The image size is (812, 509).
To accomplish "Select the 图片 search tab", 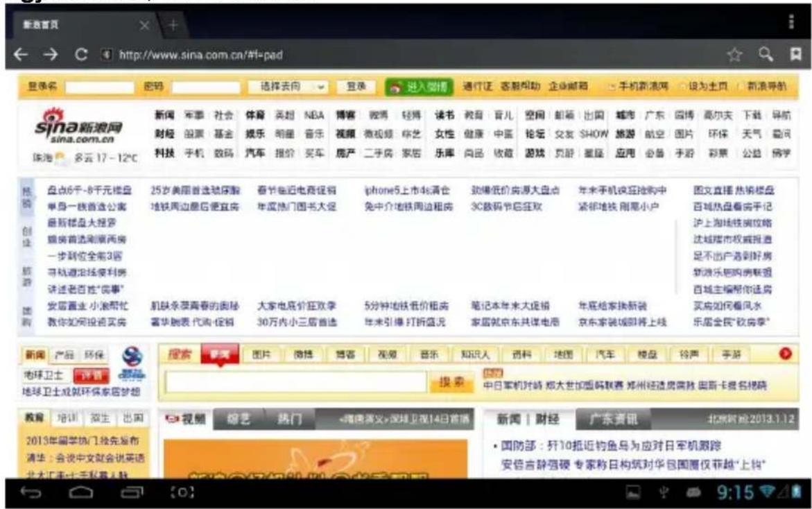I will pos(261,354).
